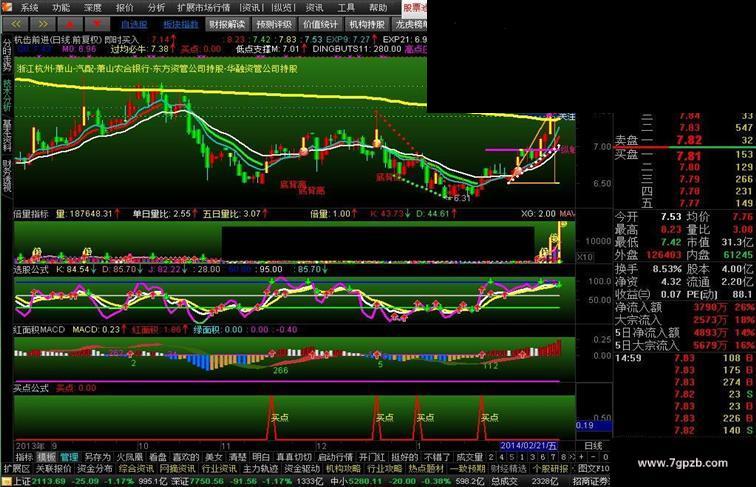
Task: Click the 深证 7750.56 index in the status bar
Action: 196,481
